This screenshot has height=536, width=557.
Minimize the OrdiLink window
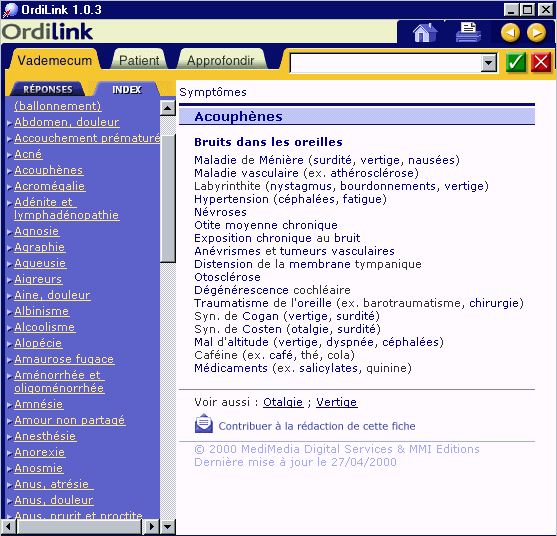point(511,10)
